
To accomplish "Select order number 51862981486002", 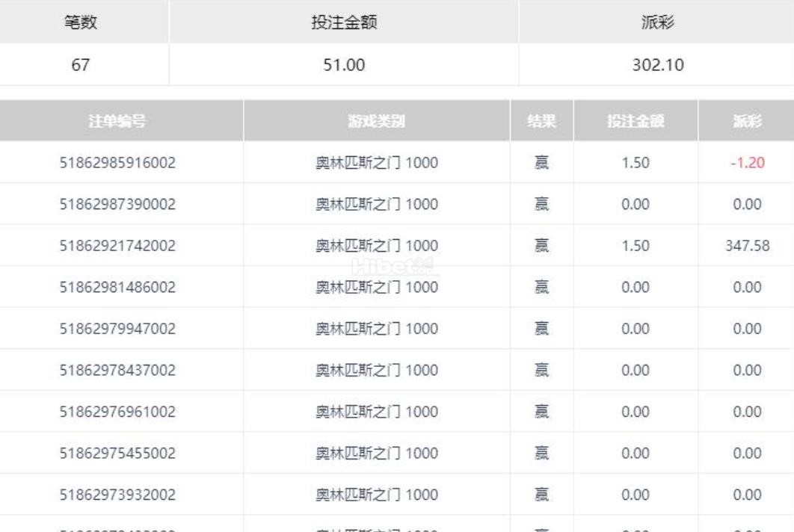I will click(117, 287).
